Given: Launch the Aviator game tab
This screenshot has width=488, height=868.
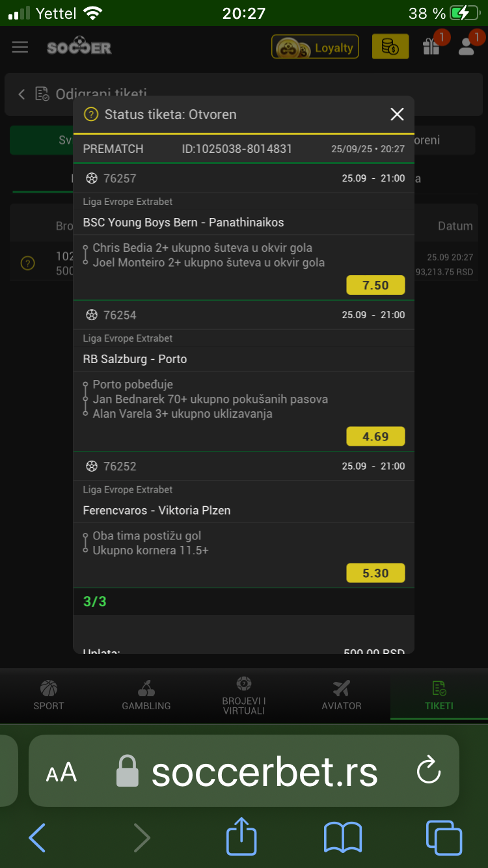Looking at the screenshot, I should pos(341,695).
